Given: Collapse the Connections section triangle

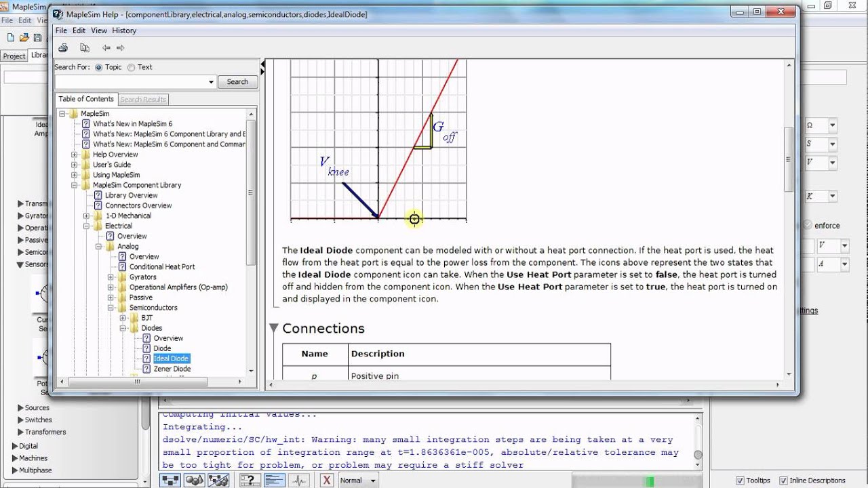Looking at the screenshot, I should click(x=274, y=328).
